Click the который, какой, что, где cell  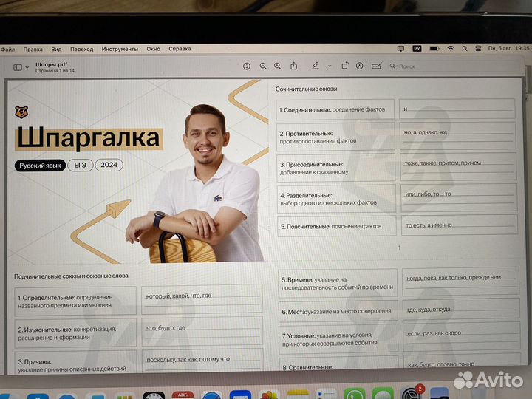[x=202, y=299]
